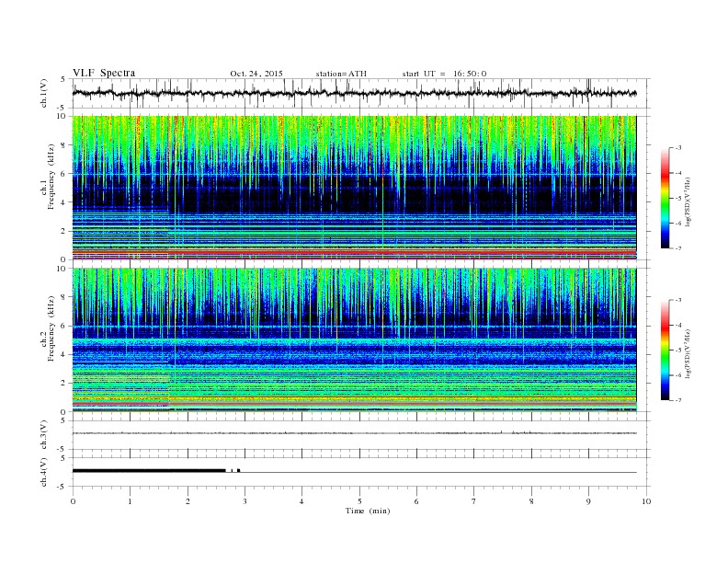Screen dimensions: 728x563
Task: Select the date text "Oct. 24, 2015"
Action: point(256,74)
